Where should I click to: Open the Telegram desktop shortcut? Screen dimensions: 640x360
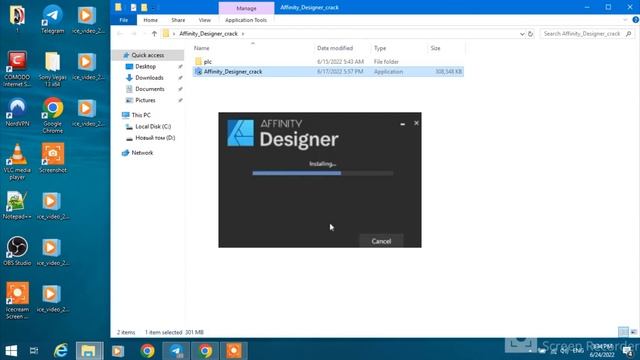52,18
